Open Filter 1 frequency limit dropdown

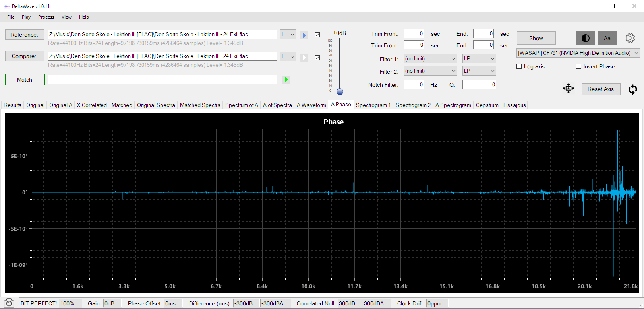(x=430, y=59)
